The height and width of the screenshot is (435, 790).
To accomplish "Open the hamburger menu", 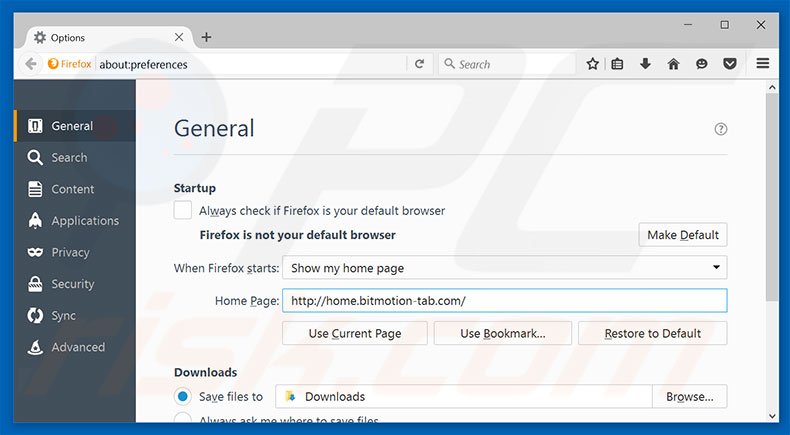I will pyautogui.click(x=763, y=64).
